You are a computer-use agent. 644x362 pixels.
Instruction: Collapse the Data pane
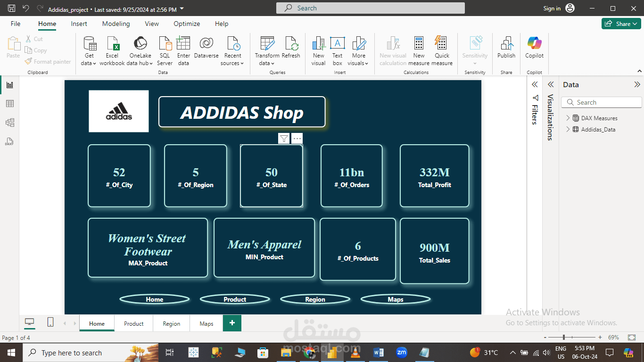coord(637,85)
